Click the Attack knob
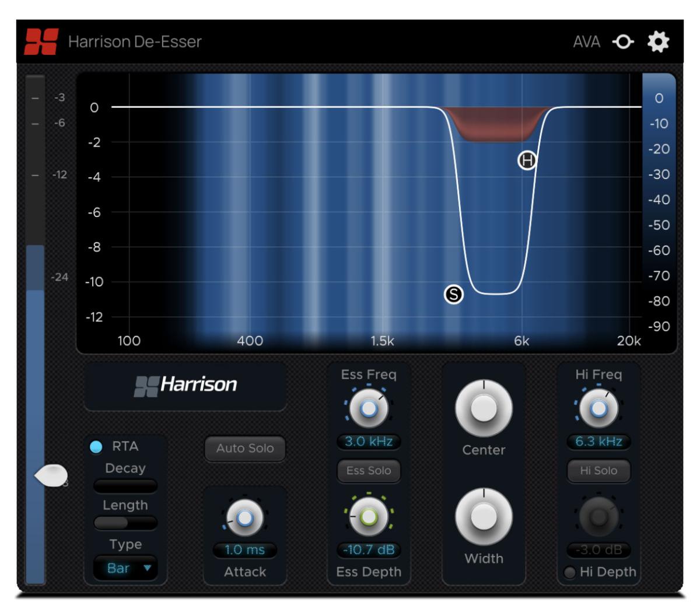The width and height of the screenshot is (700, 609). tap(244, 517)
